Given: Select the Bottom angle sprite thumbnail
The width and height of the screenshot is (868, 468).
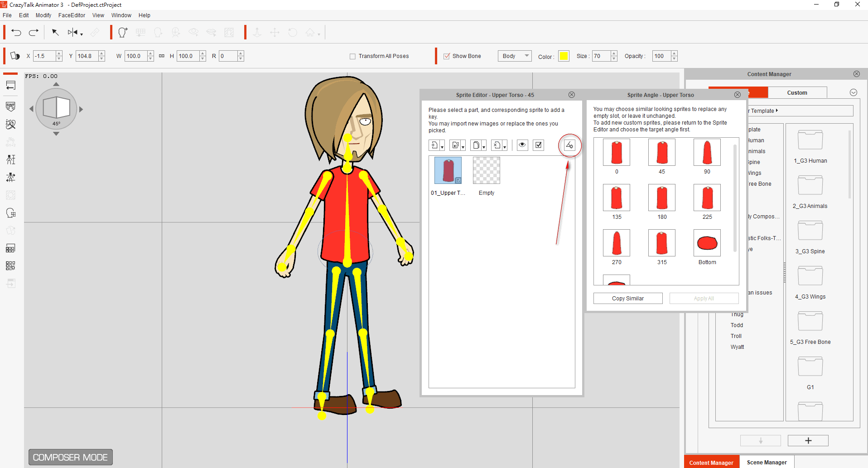Looking at the screenshot, I should 707,243.
